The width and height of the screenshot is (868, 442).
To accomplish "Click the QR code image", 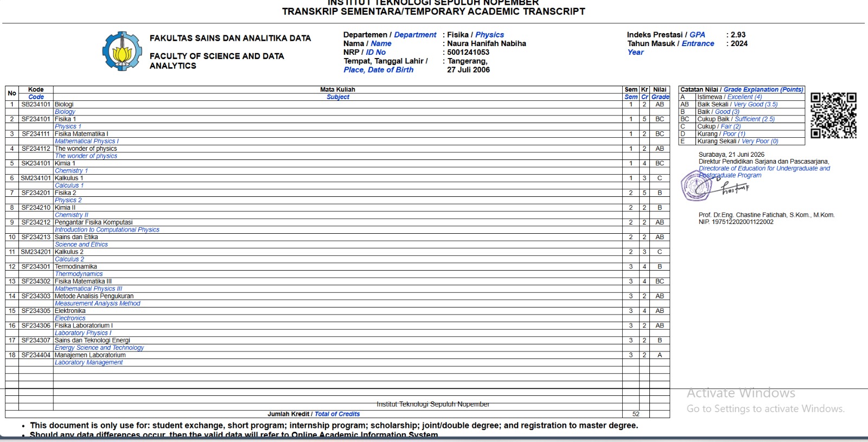I will click(x=834, y=116).
